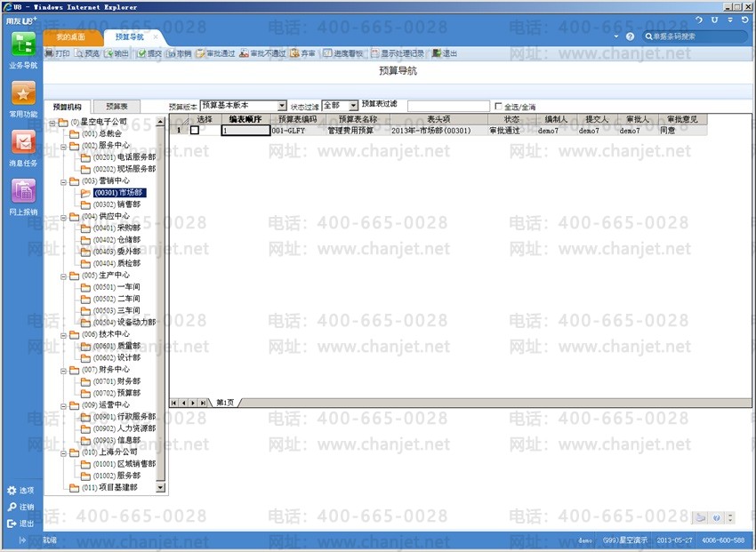Go to previous page in grid navigator
The height and width of the screenshot is (552, 756).
[x=184, y=403]
